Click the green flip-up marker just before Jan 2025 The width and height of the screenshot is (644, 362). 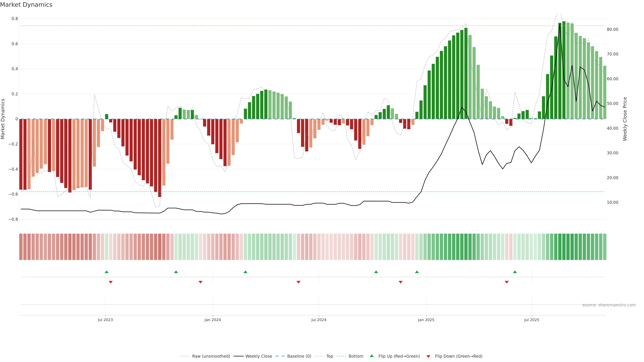tap(417, 272)
